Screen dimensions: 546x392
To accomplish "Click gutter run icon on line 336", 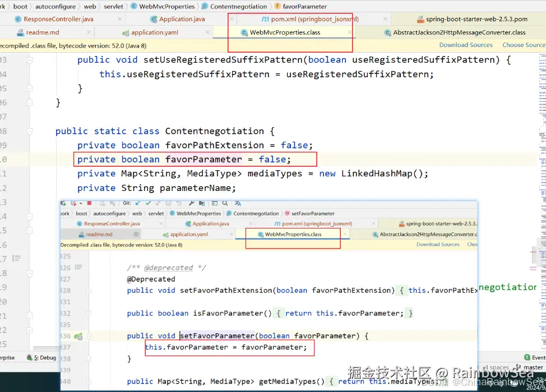I will pos(78,336).
